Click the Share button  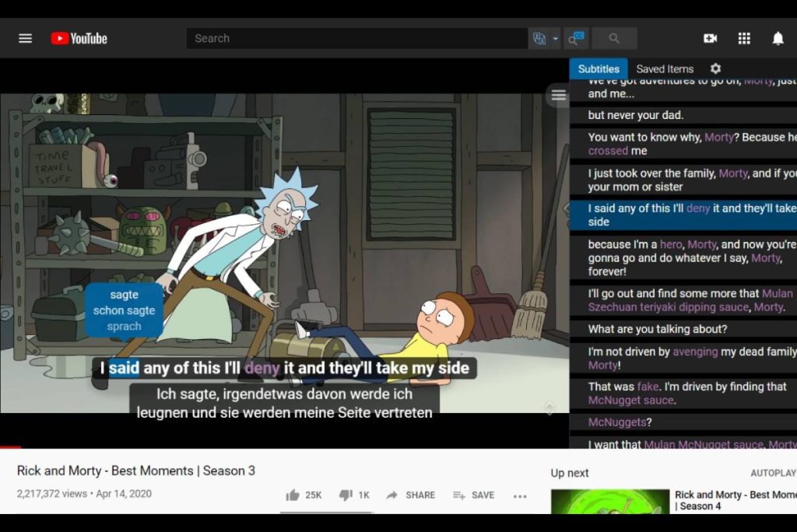coord(411,495)
